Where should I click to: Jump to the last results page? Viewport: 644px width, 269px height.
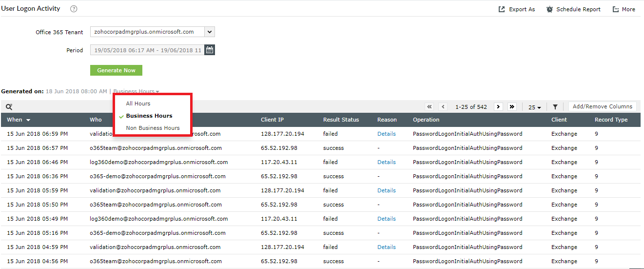pyautogui.click(x=511, y=107)
